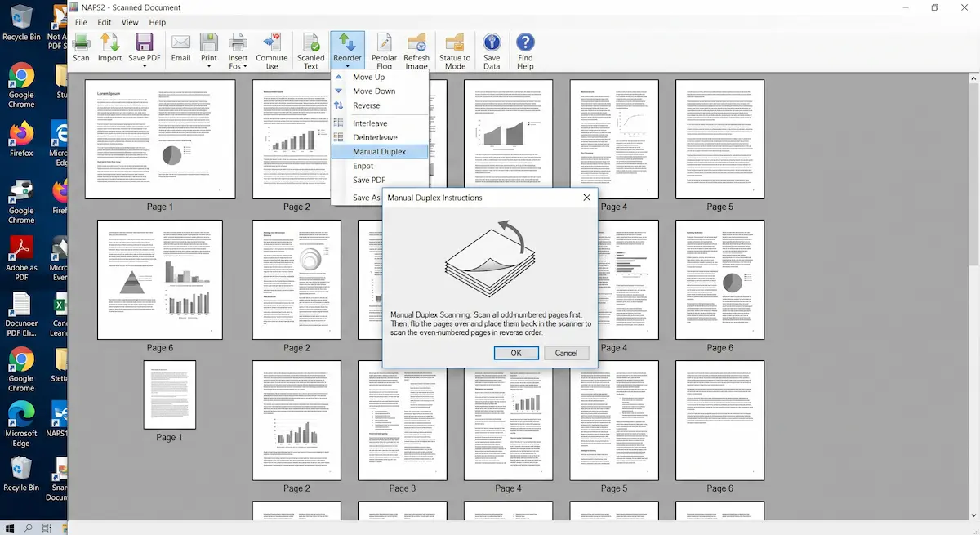This screenshot has width=980, height=535.
Task: Open the Print dropdown arrow
Action: point(209,67)
